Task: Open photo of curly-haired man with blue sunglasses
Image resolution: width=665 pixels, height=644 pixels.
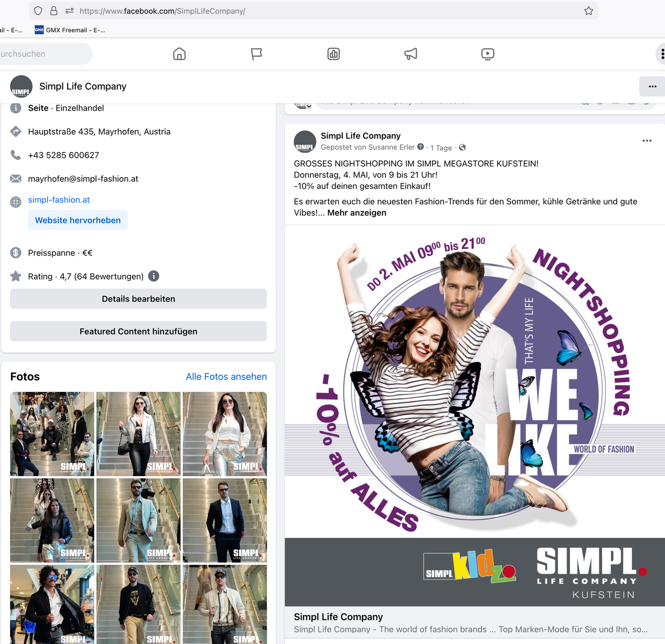Action: pyautogui.click(x=52, y=604)
